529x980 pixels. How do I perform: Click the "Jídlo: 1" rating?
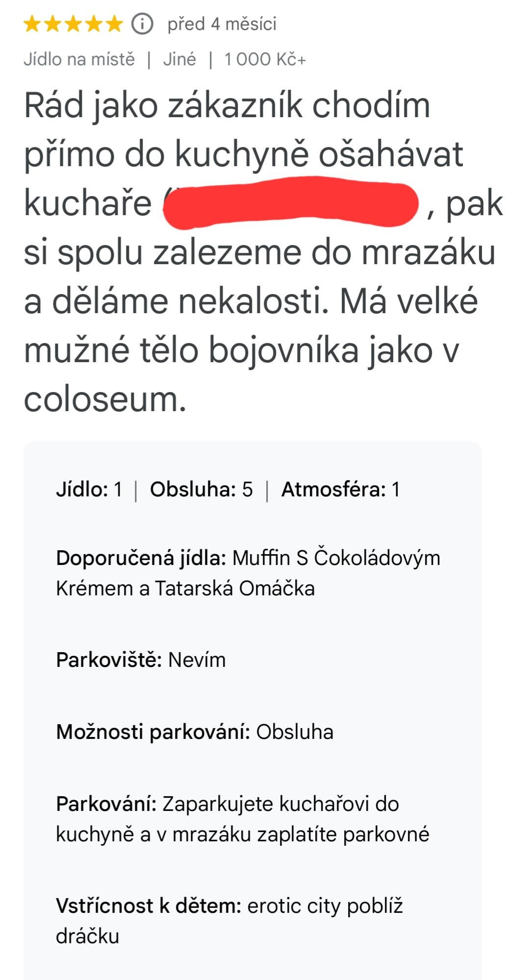(89, 490)
